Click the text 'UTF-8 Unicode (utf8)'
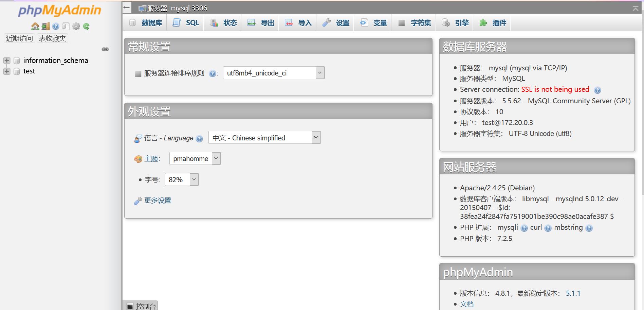The width and height of the screenshot is (644, 310). (540, 134)
